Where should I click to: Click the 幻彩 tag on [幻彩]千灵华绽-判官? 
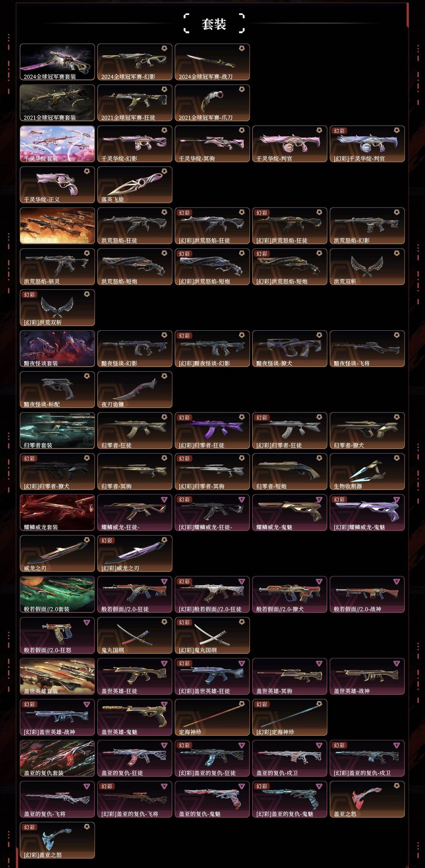(339, 131)
